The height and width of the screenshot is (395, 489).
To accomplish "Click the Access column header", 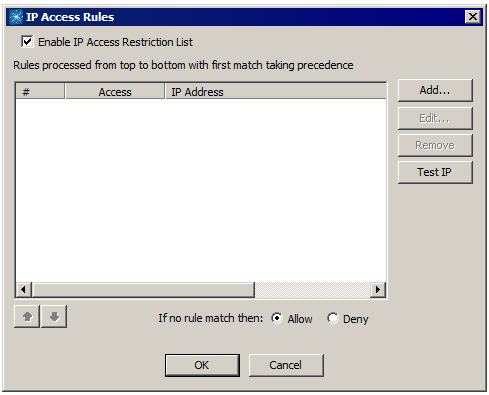I will click(115, 91).
